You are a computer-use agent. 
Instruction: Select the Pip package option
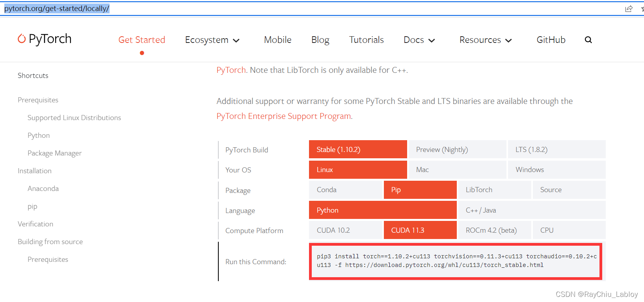point(420,190)
